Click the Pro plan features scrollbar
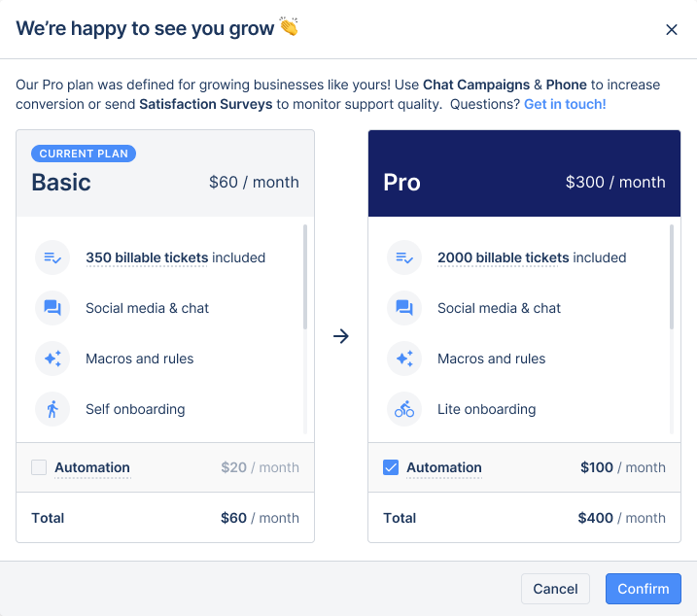This screenshot has width=697, height=616. (x=671, y=277)
